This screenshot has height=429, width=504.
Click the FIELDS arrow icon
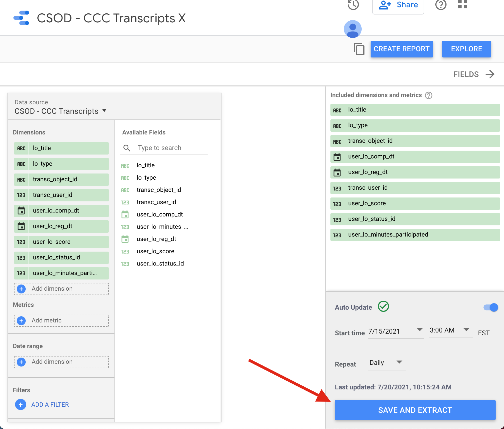(x=490, y=74)
